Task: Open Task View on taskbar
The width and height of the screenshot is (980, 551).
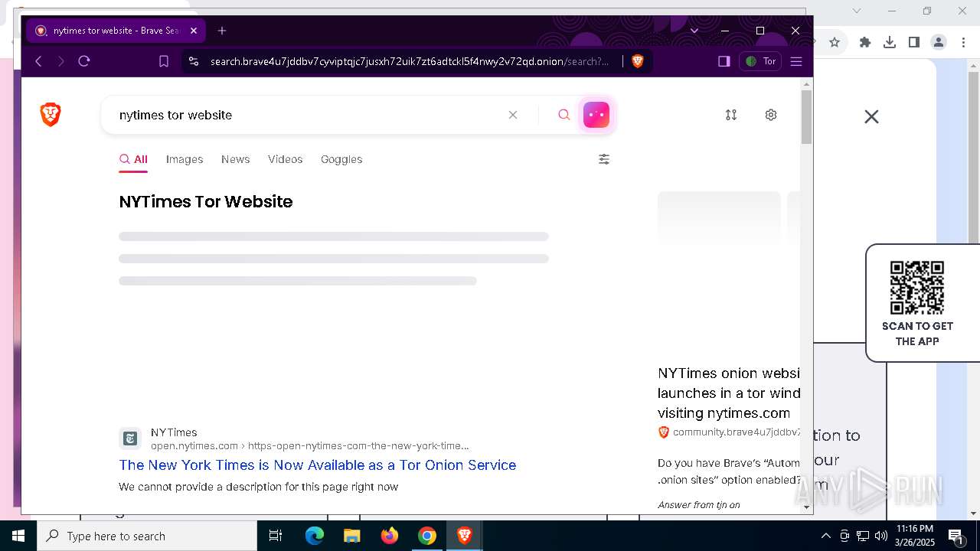Action: coord(276,536)
